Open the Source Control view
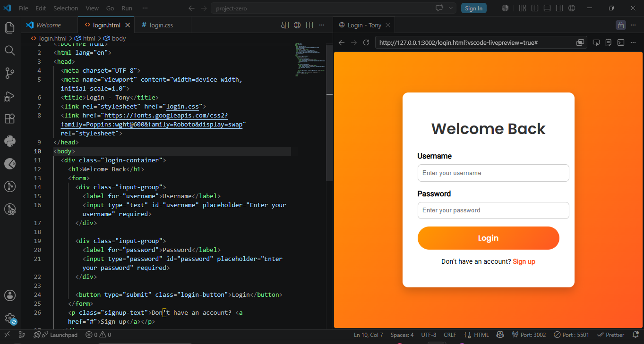The height and width of the screenshot is (344, 644). [10, 73]
